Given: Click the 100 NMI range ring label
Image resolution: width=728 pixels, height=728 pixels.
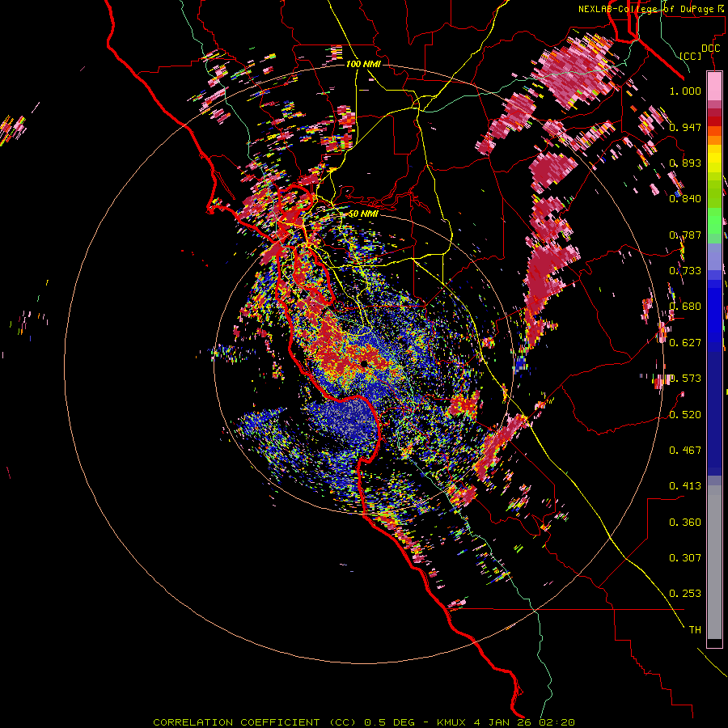Looking at the screenshot, I should [x=363, y=64].
